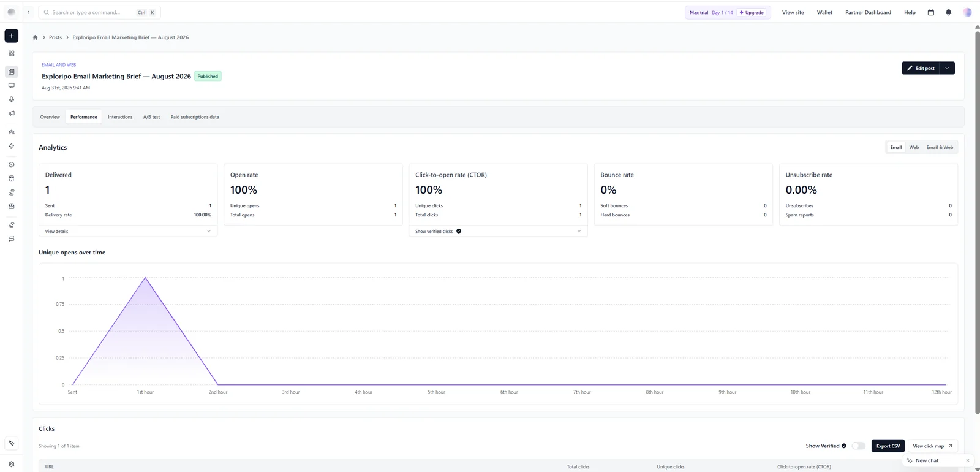
Task: Toggle the Show Verified switch
Action: (858, 446)
